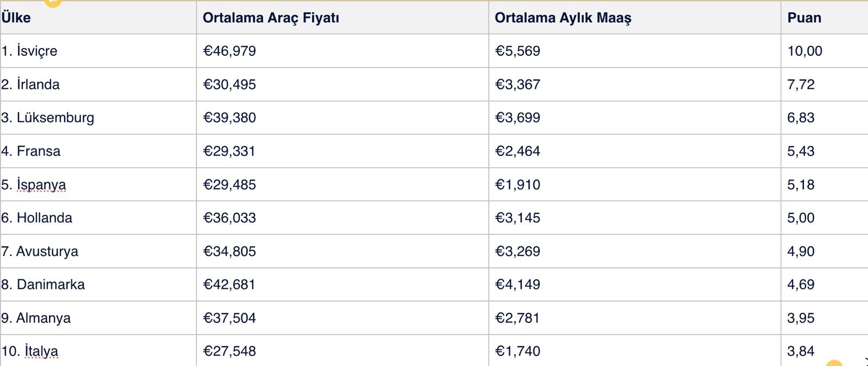Viewport: 868px width, 366px height.
Task: Select the 6. Hollanda cell
Action: [x=98, y=218]
